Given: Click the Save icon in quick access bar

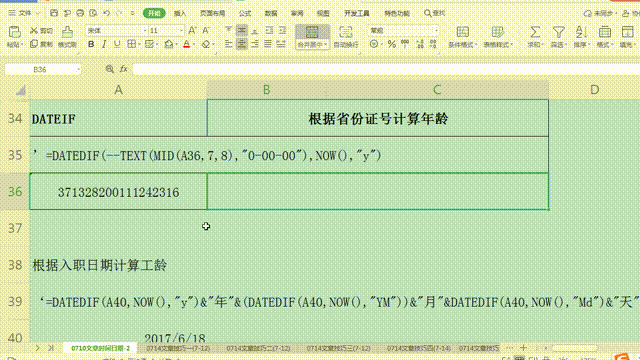Looking at the screenshot, I should pyautogui.click(x=54, y=13).
